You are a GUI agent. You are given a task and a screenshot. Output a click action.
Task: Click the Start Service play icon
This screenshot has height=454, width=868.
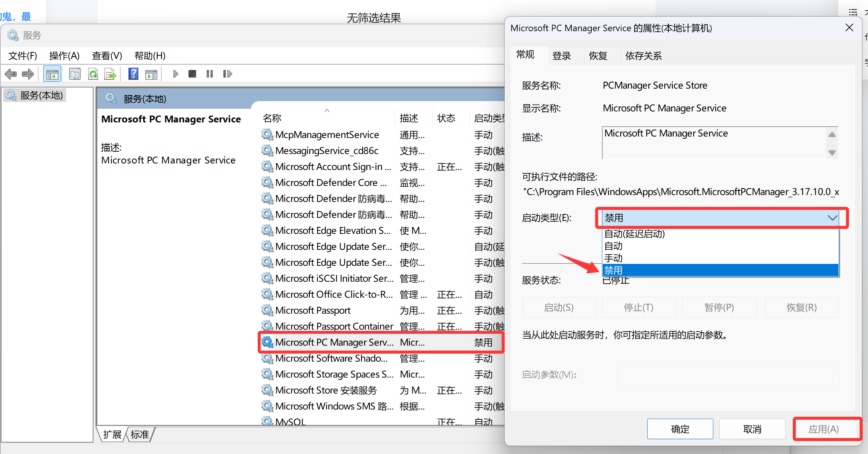tap(175, 74)
